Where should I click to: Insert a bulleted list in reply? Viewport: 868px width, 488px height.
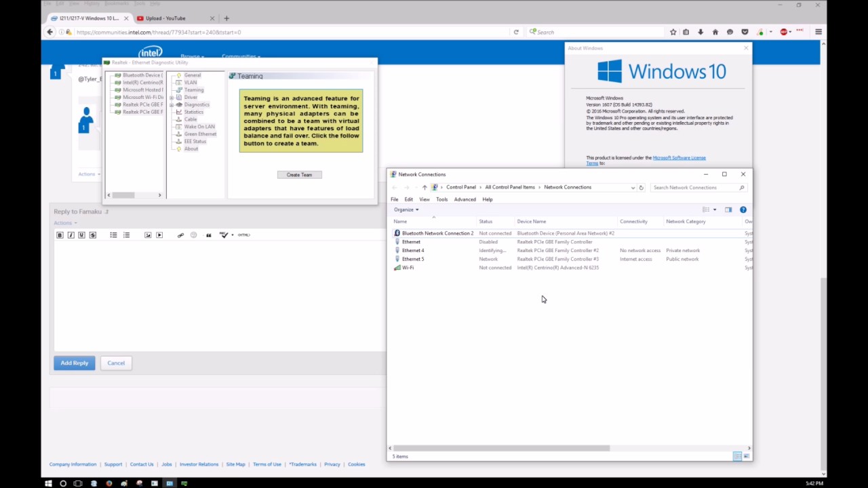(x=113, y=235)
